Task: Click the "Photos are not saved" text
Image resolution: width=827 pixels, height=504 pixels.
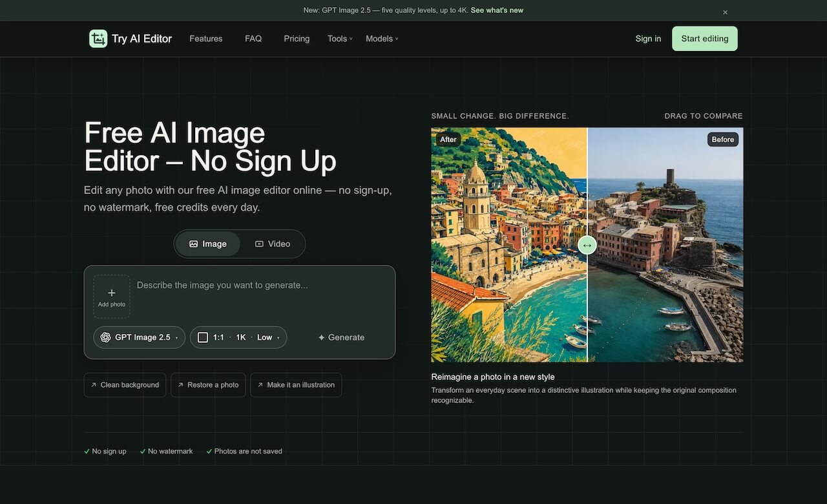Action: pos(248,451)
